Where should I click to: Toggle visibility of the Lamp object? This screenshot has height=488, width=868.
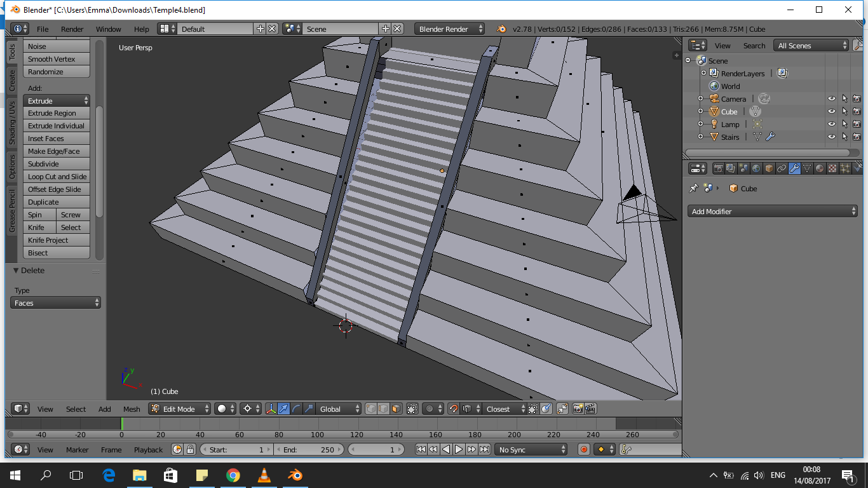(x=831, y=124)
